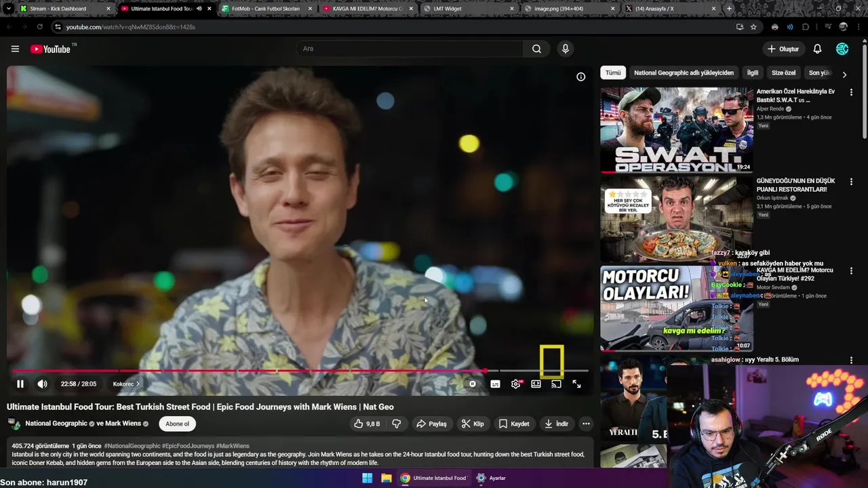Open new browser tab plus button

pos(729,9)
